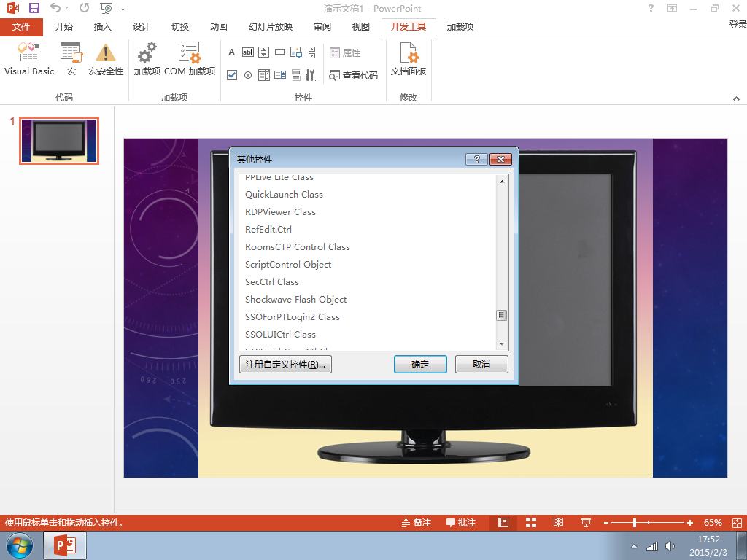The image size is (747, 560).
Task: Switch to the Transitions (切换) tab
Action: tap(180, 27)
